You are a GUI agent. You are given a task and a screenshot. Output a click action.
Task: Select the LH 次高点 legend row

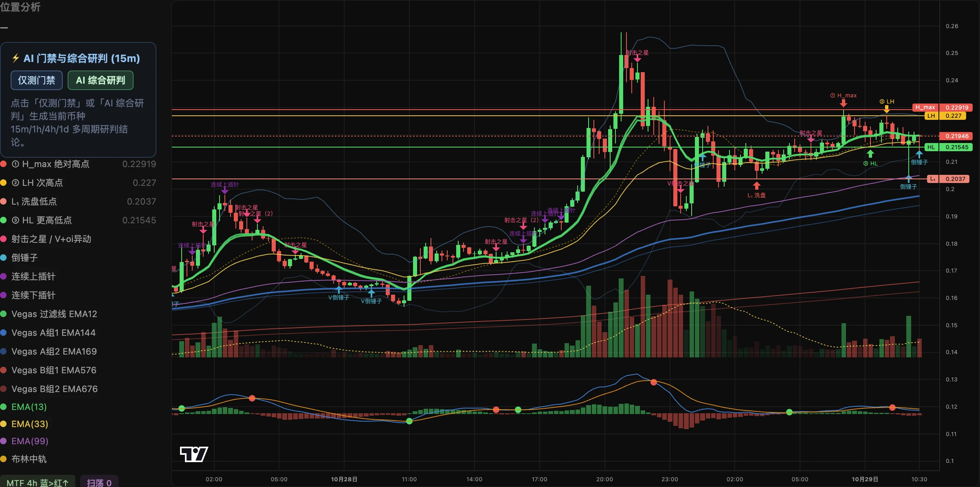point(78,183)
